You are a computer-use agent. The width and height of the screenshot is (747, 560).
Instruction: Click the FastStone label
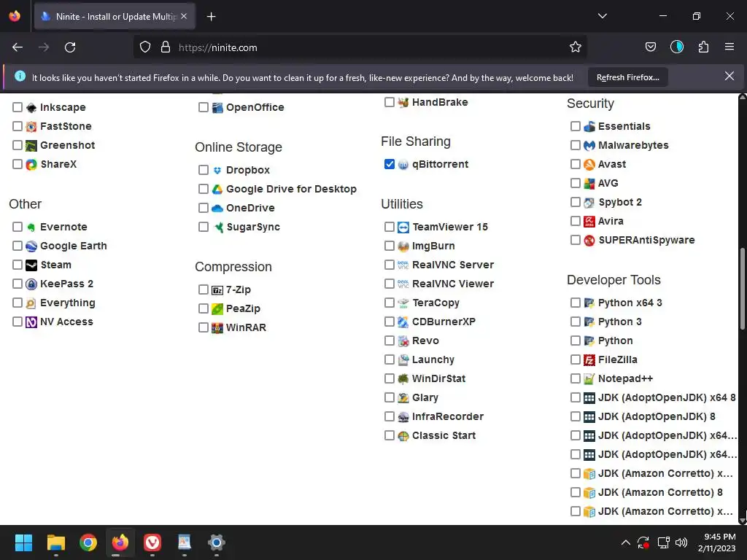(66, 126)
